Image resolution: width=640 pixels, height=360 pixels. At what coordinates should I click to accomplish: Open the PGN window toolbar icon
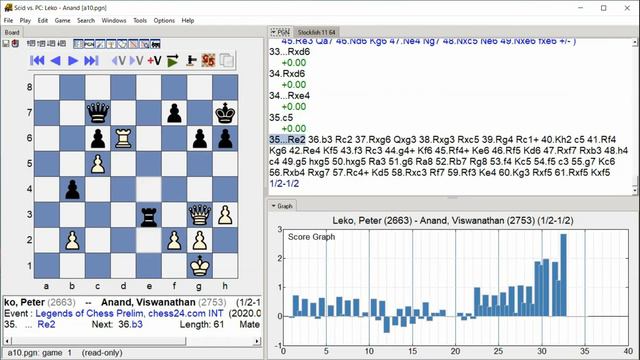pos(89,44)
